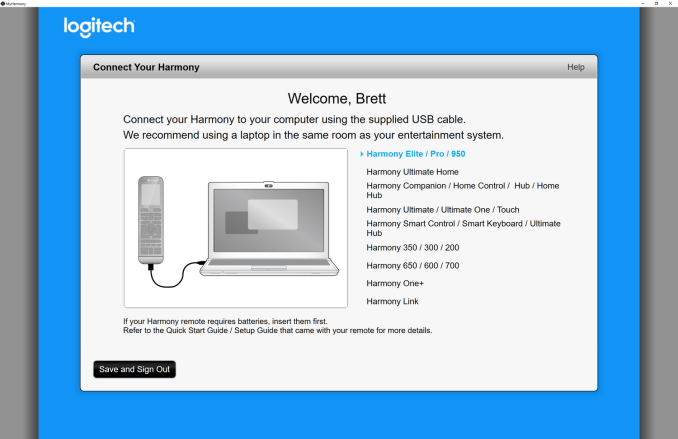
Task: Select Harmony Smart Control / Smart Keyboard
Action: point(463,228)
